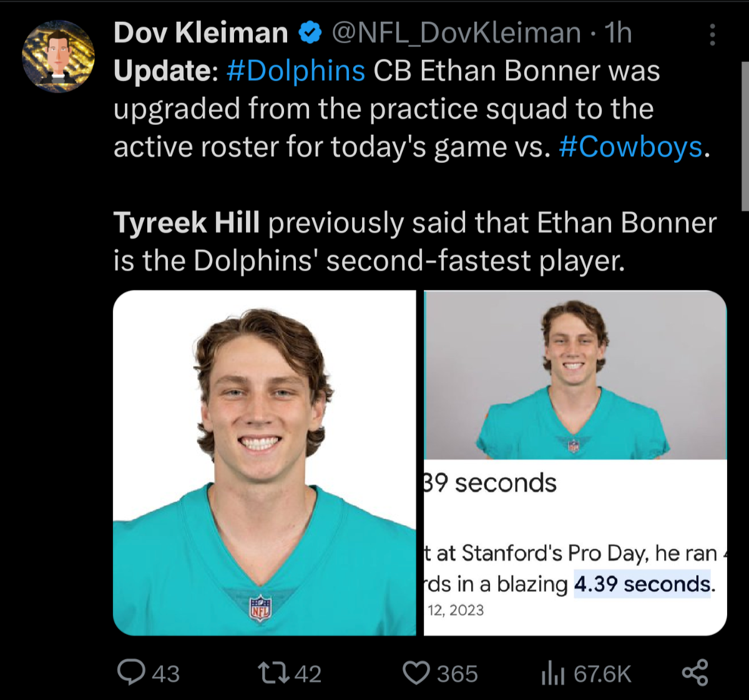Click the Dov Kleiman display name
This screenshot has width=749, height=700.
point(200,33)
